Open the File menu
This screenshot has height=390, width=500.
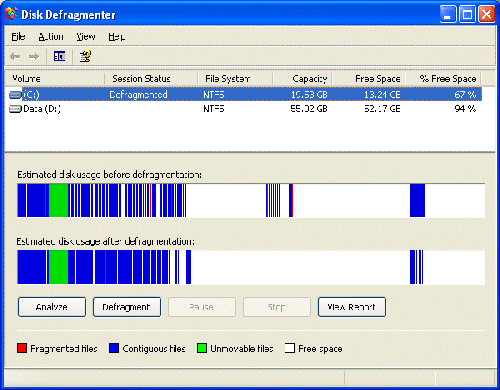pos(18,37)
